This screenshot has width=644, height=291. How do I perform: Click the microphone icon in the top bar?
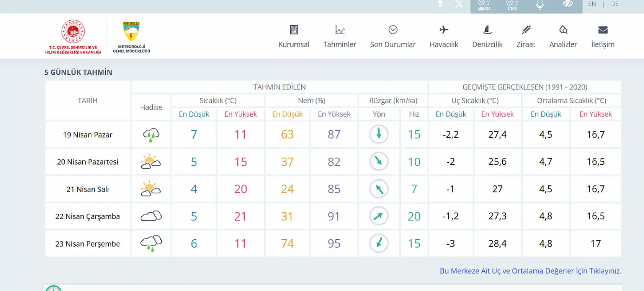(540, 4)
